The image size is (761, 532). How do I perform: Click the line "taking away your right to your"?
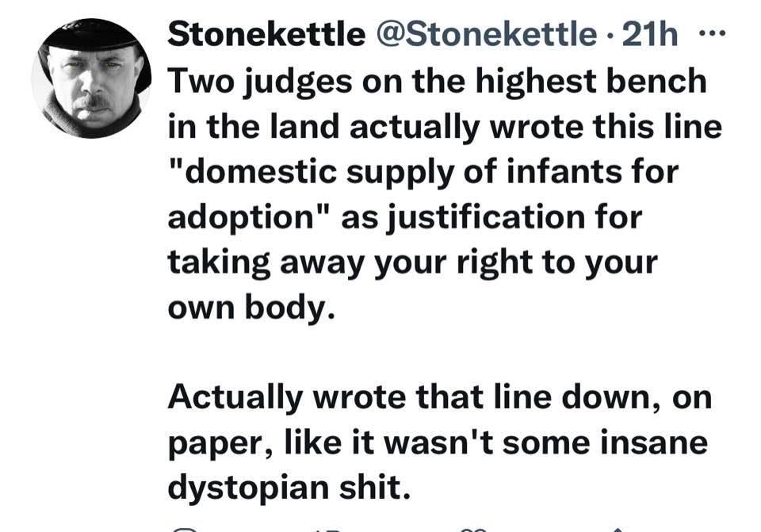412,262
